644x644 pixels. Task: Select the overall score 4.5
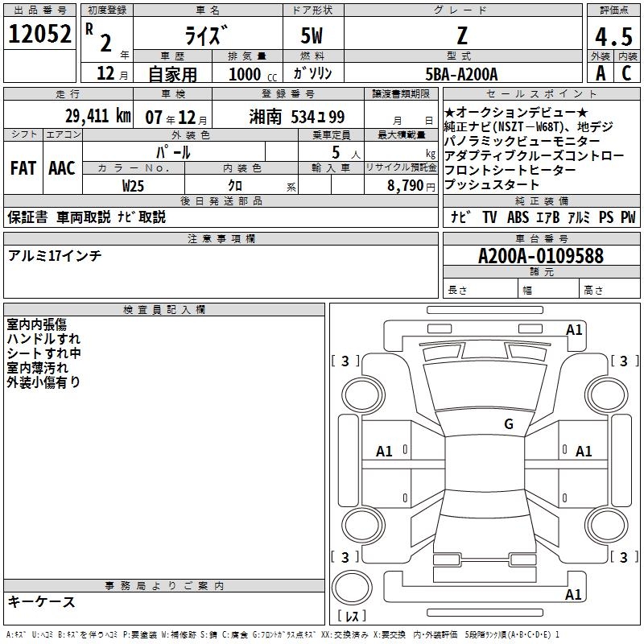click(x=613, y=36)
